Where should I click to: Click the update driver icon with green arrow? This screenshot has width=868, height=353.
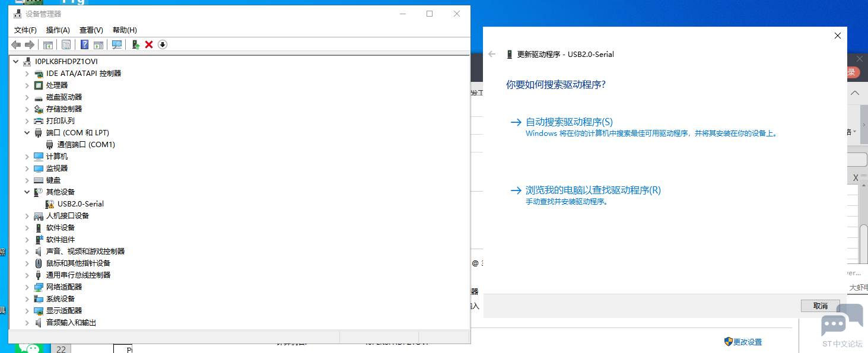(136, 44)
